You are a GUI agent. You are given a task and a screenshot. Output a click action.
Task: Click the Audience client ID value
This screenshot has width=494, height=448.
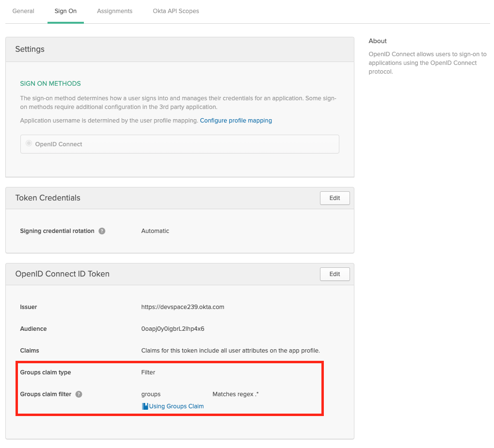point(173,329)
